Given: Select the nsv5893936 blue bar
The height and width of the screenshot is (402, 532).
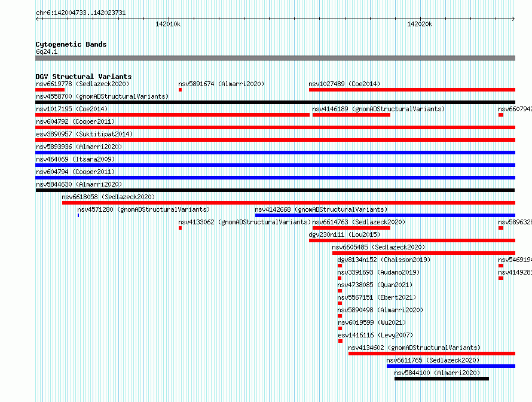Looking at the screenshot, I should [275, 153].
